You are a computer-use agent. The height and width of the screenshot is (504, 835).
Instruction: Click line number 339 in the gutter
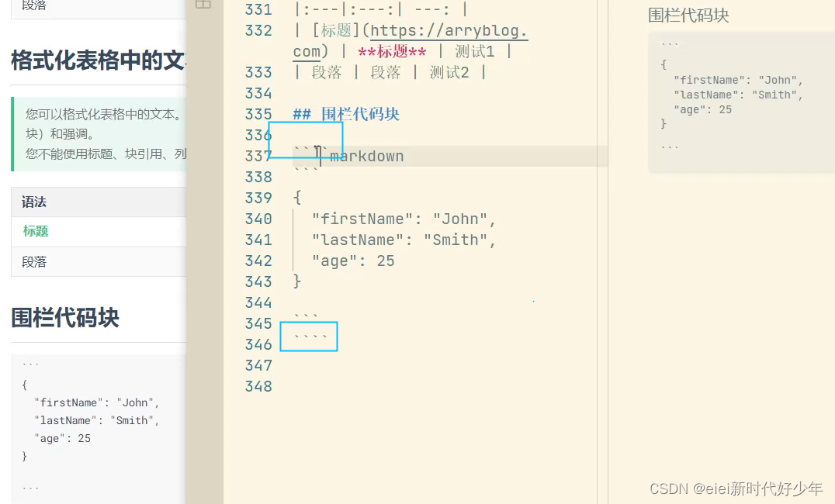(258, 197)
